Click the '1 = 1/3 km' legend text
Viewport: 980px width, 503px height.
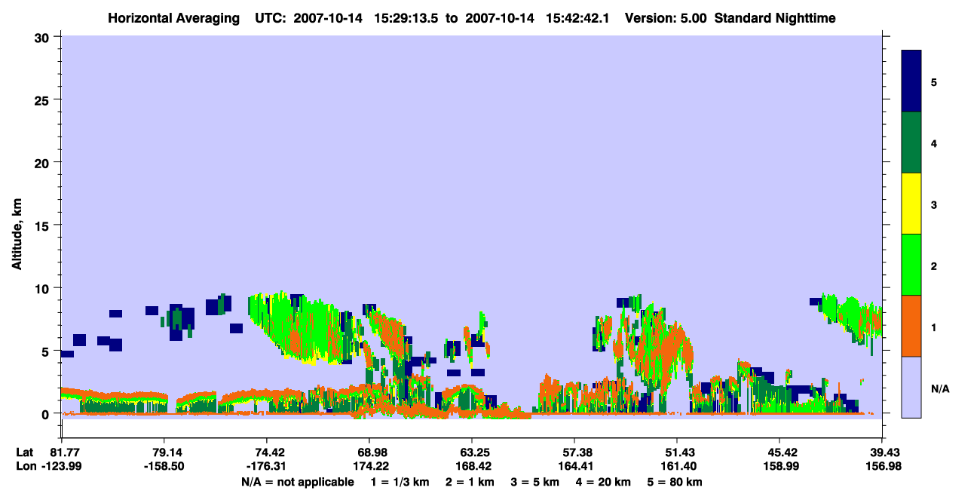[400, 482]
